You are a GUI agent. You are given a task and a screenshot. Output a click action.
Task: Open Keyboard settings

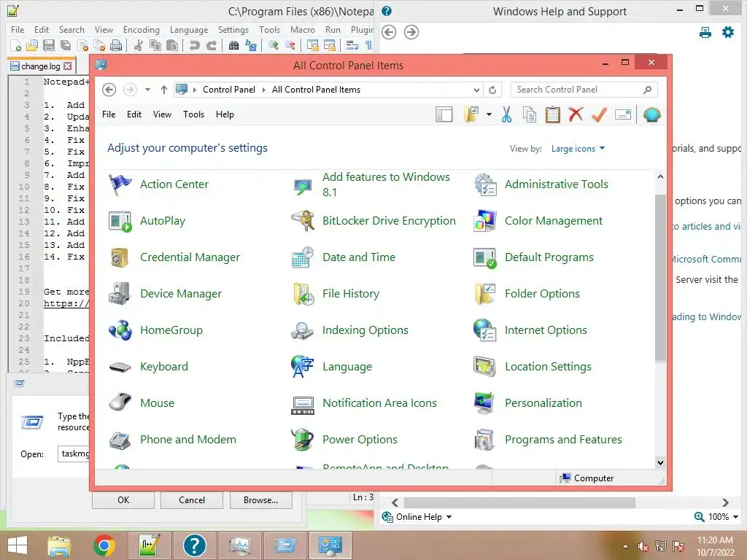[148, 367]
